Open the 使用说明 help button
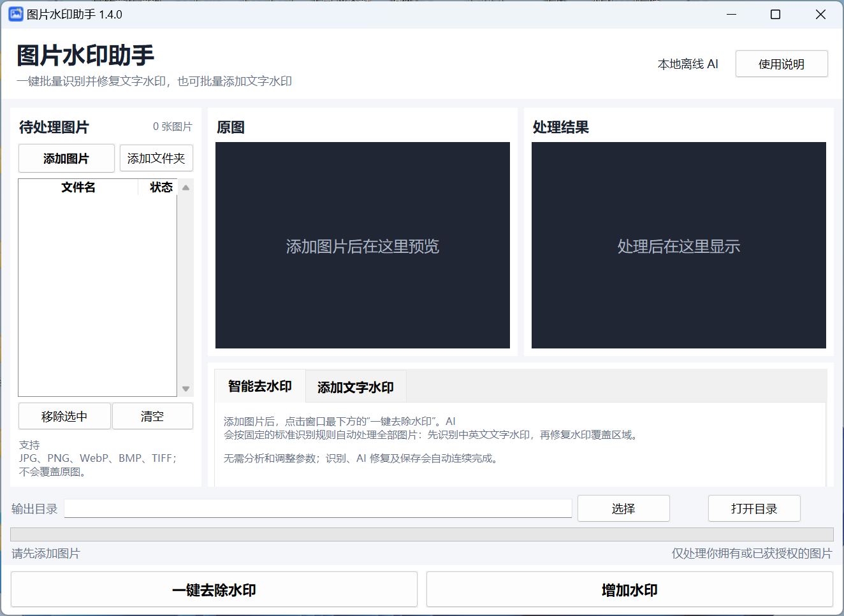 pyautogui.click(x=782, y=64)
